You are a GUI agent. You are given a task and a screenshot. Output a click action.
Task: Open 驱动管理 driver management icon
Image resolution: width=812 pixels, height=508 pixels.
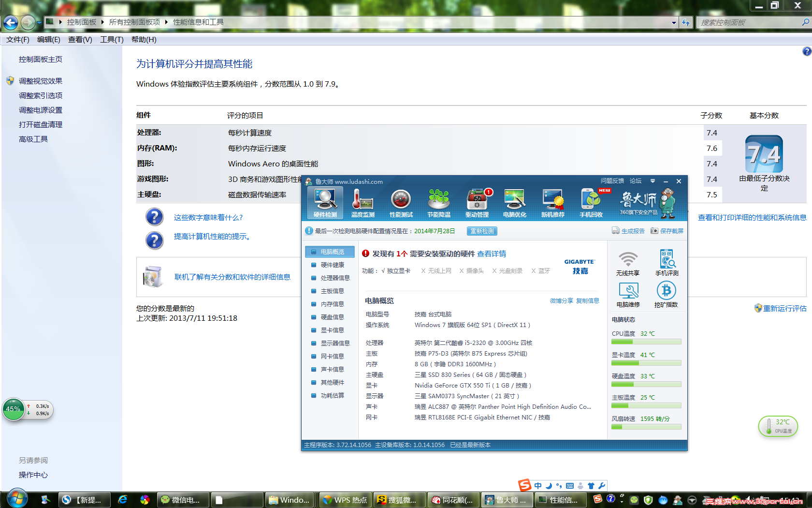coord(477,203)
